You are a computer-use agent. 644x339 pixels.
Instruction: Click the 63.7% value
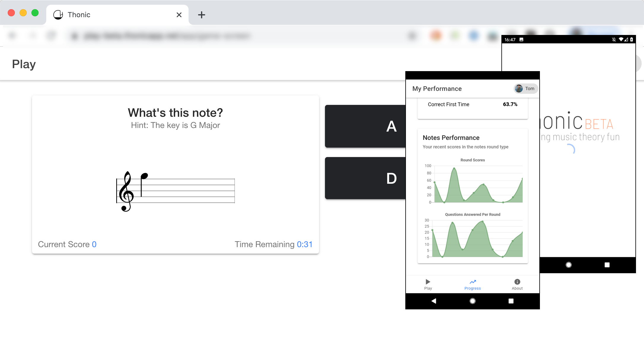510,104
